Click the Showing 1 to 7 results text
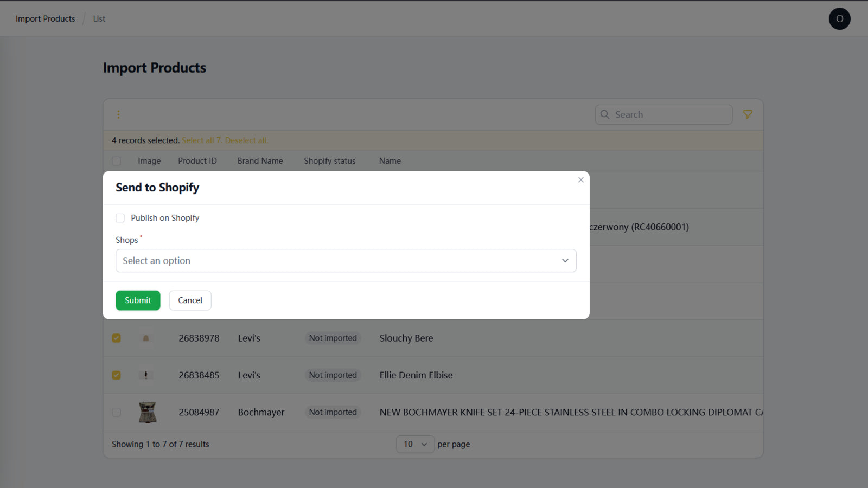 click(x=161, y=444)
